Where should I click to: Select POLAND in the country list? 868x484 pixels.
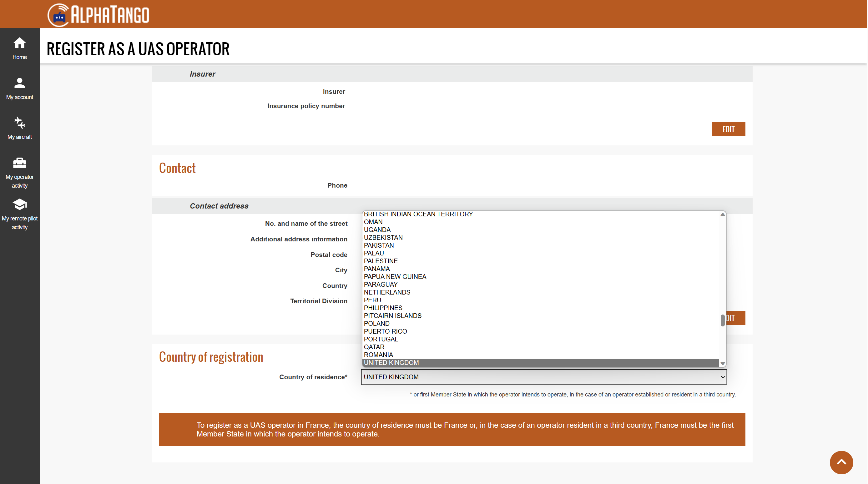click(541, 324)
